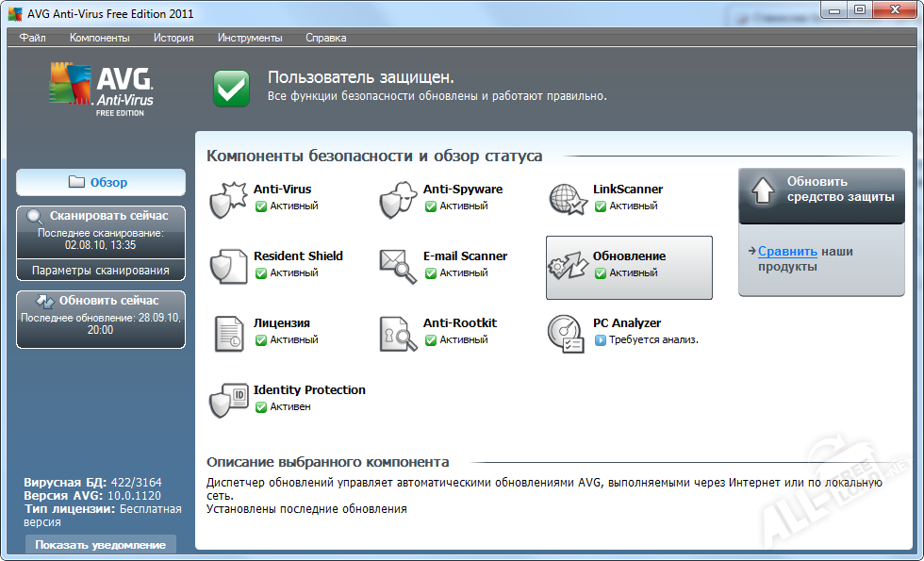The height and width of the screenshot is (561, 924).
Task: Follow the Сравнить products link
Action: tap(787, 252)
